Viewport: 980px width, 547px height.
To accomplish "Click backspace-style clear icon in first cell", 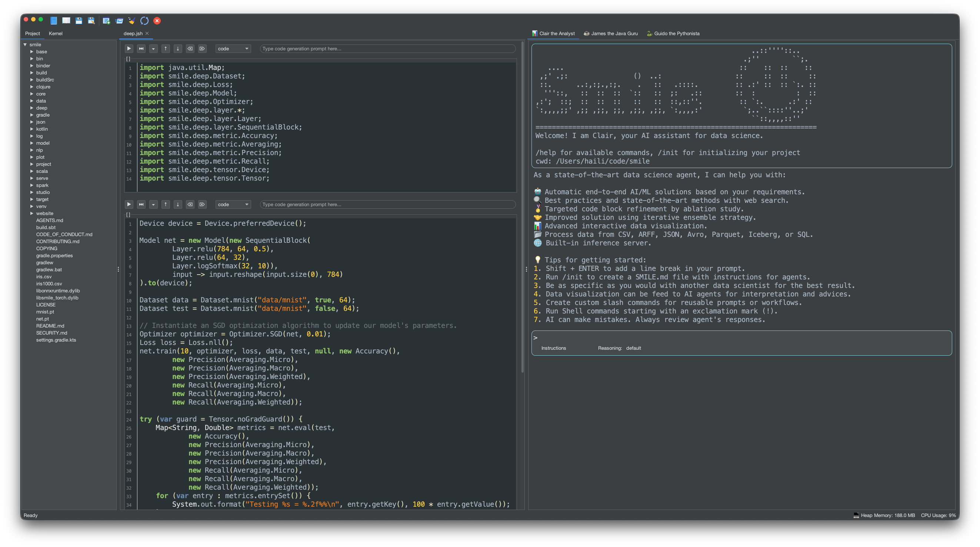I will click(x=190, y=48).
